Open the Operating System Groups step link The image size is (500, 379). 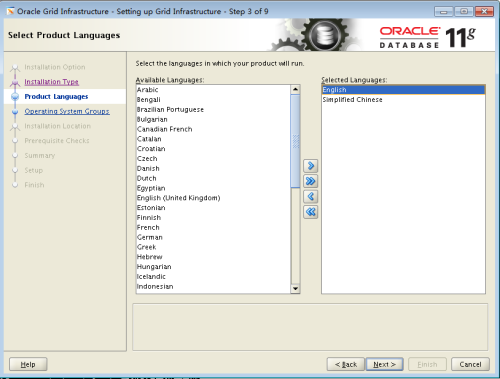click(67, 111)
